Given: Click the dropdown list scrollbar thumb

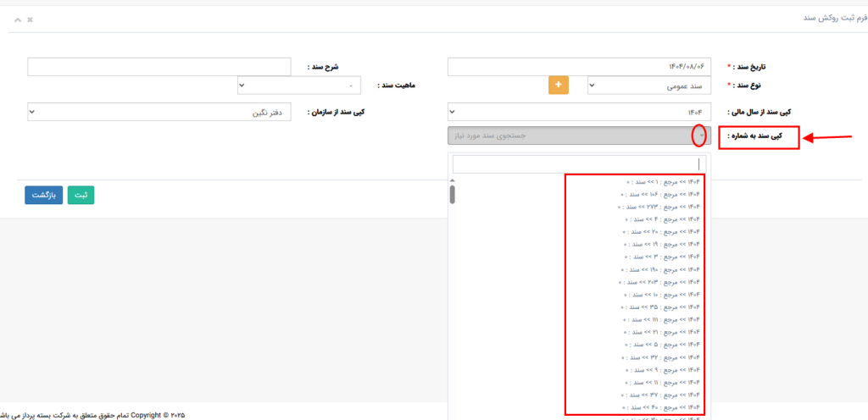Looking at the screenshot, I should point(453,195).
